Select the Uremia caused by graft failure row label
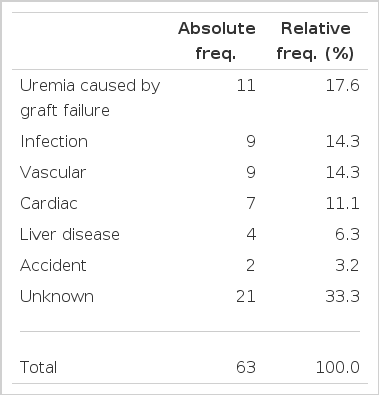 [90, 98]
